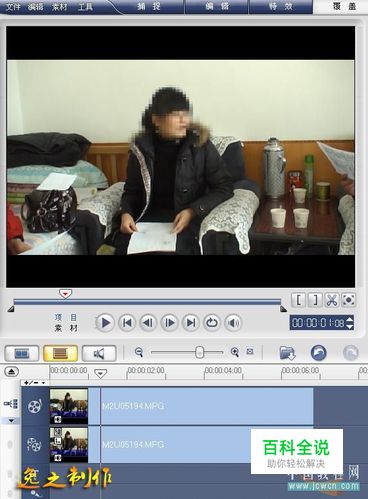Jump to start with Home button

coord(127,323)
